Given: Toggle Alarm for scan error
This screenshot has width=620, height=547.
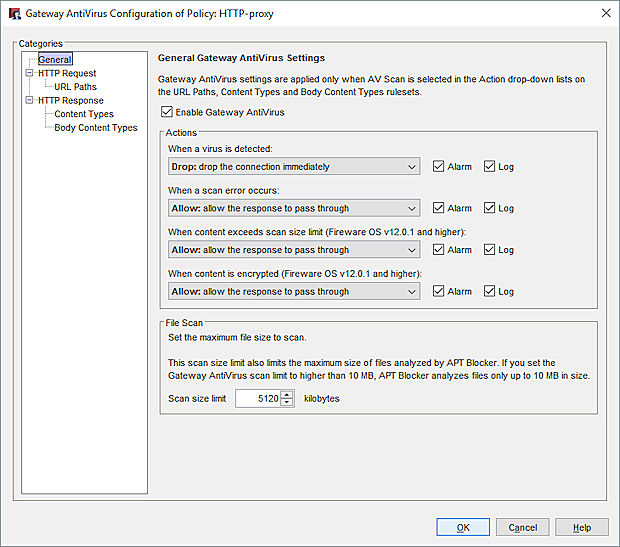Looking at the screenshot, I should point(439,209).
